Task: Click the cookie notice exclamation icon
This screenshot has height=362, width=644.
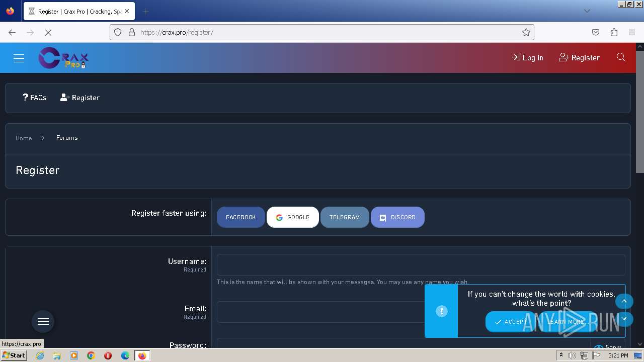Action: (441, 311)
